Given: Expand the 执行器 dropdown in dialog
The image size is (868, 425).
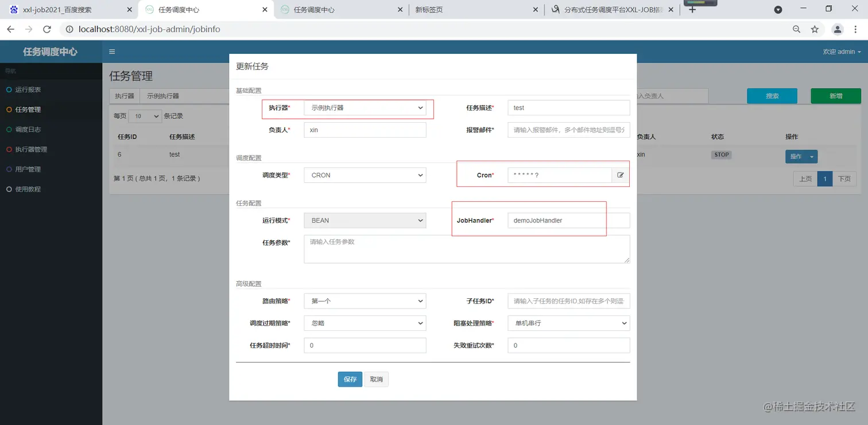Looking at the screenshot, I should pos(365,108).
